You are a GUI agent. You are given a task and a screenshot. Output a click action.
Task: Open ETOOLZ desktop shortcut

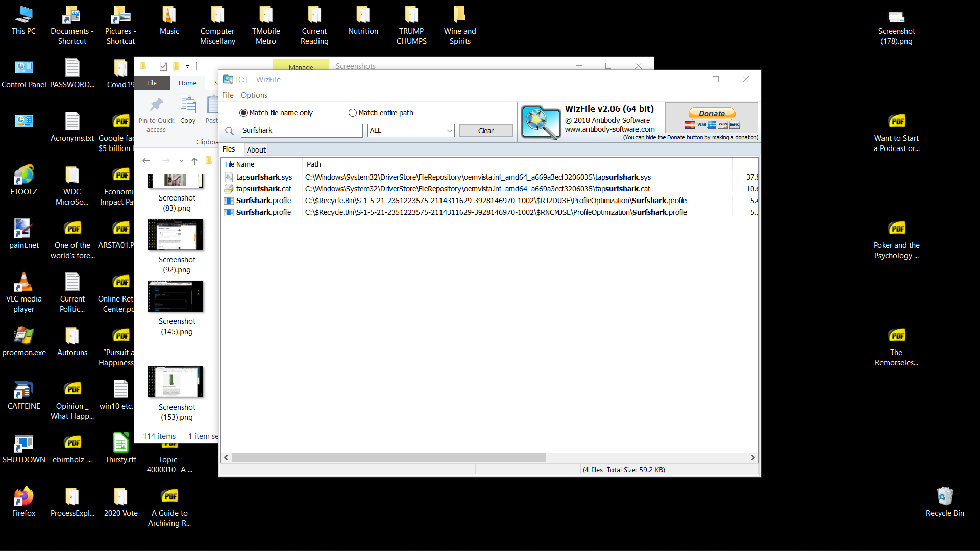(23, 181)
